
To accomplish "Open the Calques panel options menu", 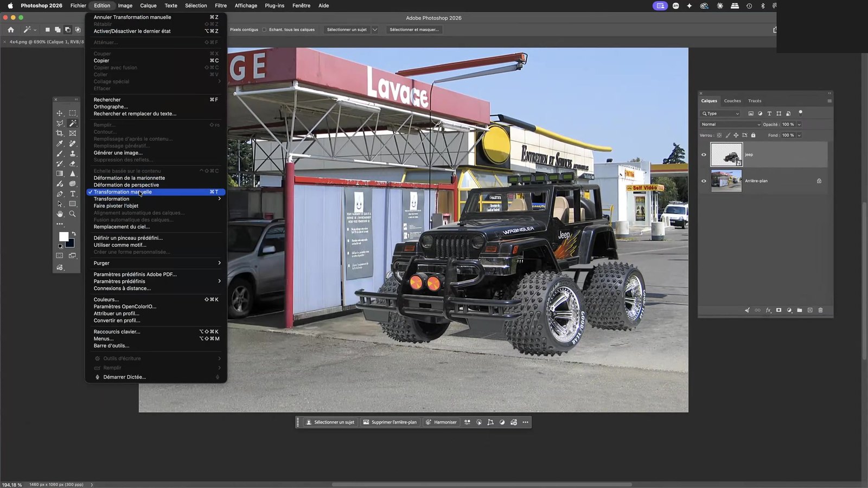I will [829, 101].
